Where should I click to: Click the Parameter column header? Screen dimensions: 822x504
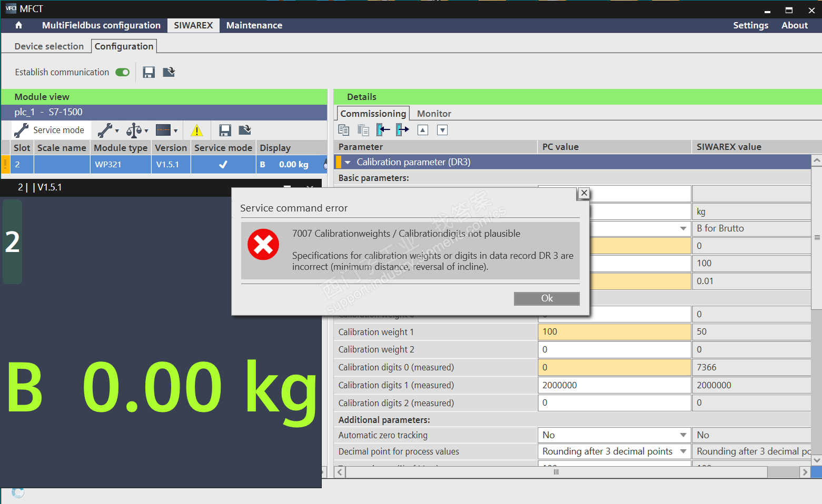(435, 147)
